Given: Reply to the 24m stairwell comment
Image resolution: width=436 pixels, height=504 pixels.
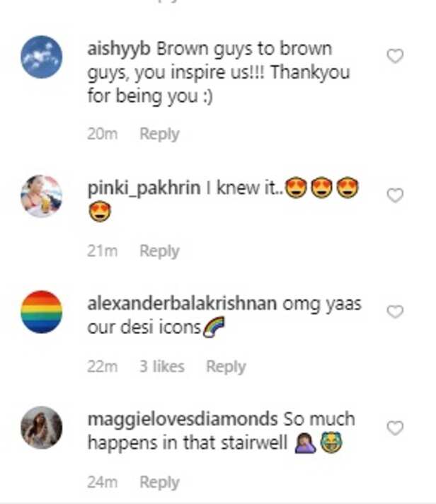Looking at the screenshot, I should tap(159, 483).
